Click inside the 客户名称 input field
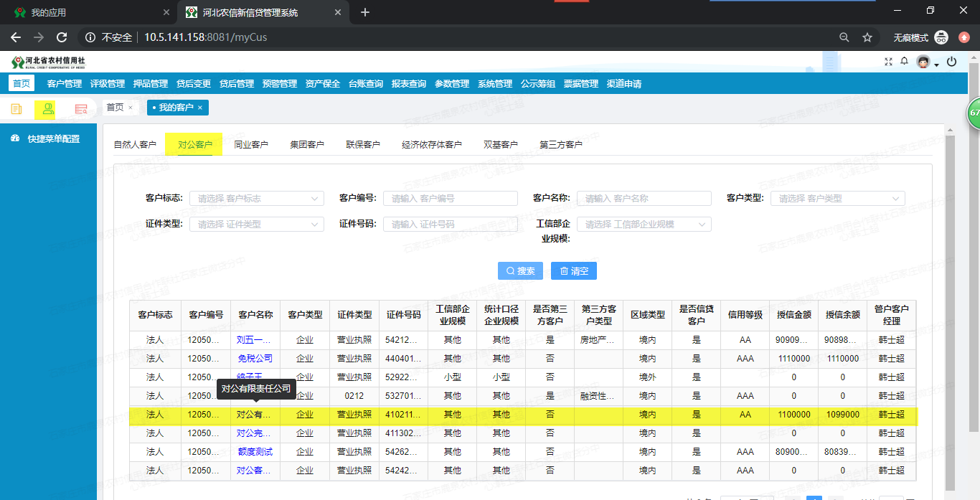This screenshot has width=980, height=500. tap(644, 198)
